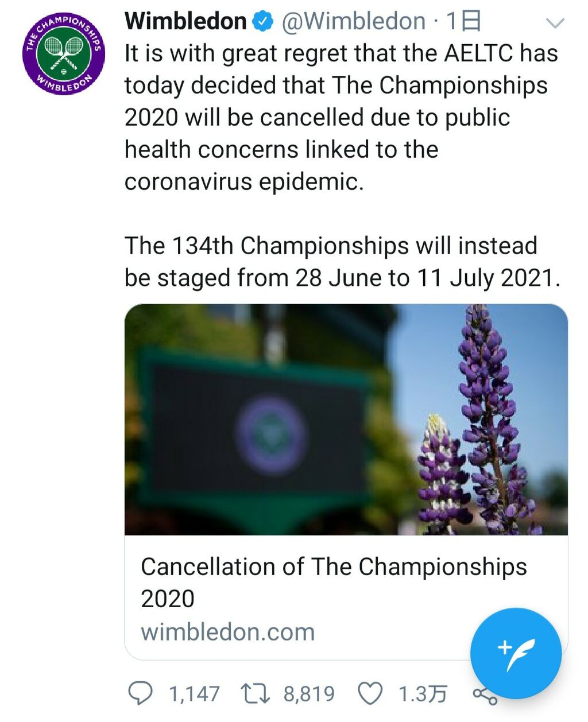Tap the blue compose tweet button
The image size is (588, 722).
coord(515,653)
